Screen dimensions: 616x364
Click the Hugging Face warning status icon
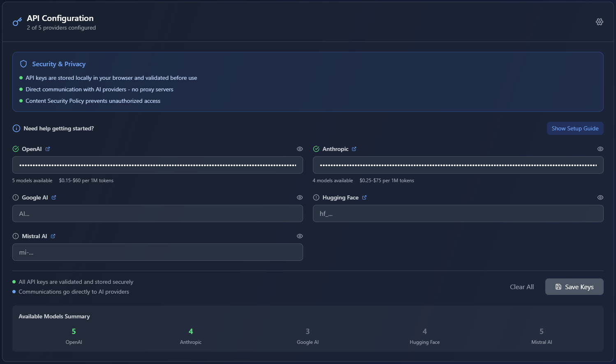(x=316, y=197)
